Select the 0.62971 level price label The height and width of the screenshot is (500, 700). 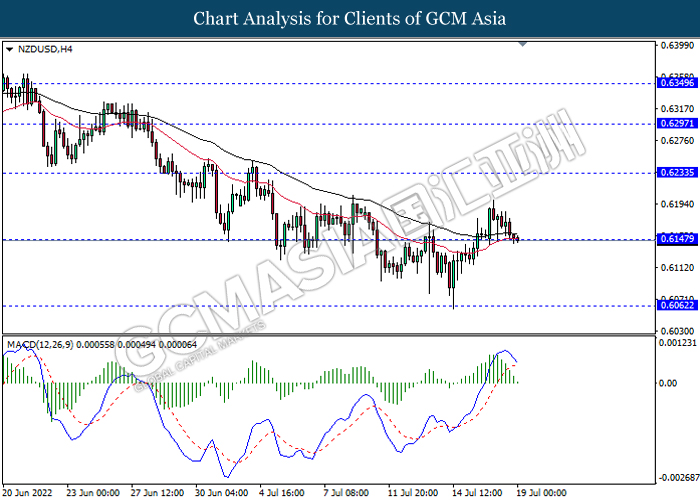677,124
